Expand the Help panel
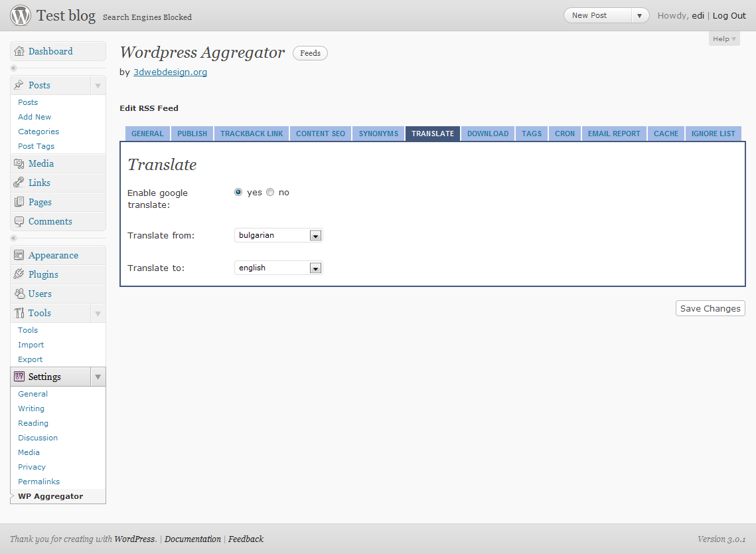The width and height of the screenshot is (756, 554). click(724, 39)
